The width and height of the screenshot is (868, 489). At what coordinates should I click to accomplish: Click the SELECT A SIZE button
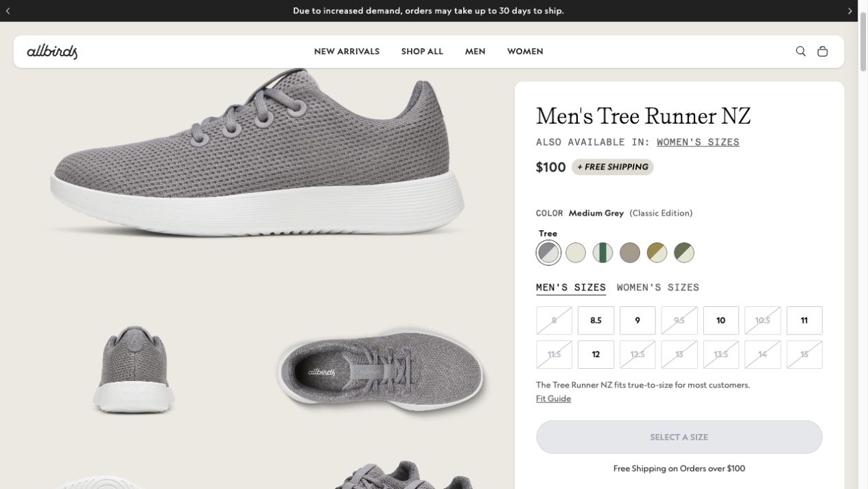[679, 437]
